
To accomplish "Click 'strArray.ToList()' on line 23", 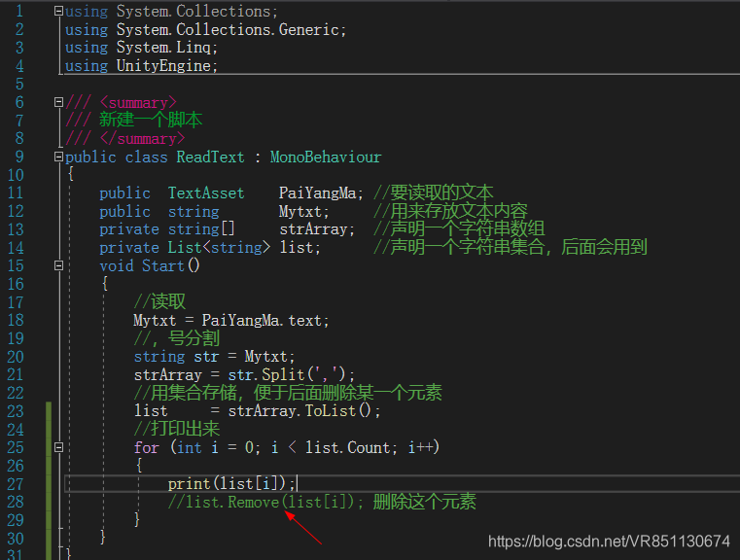I will [x=300, y=411].
